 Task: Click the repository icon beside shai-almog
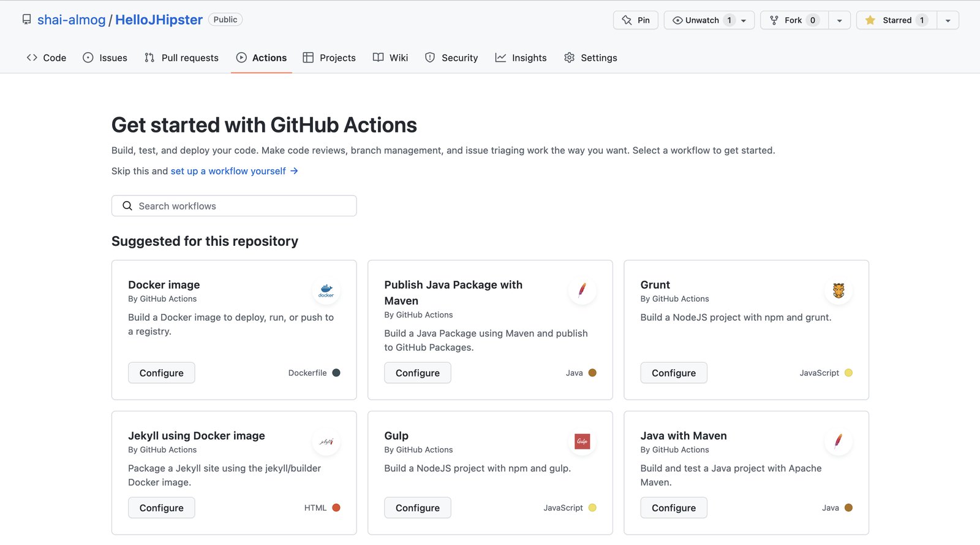click(26, 20)
